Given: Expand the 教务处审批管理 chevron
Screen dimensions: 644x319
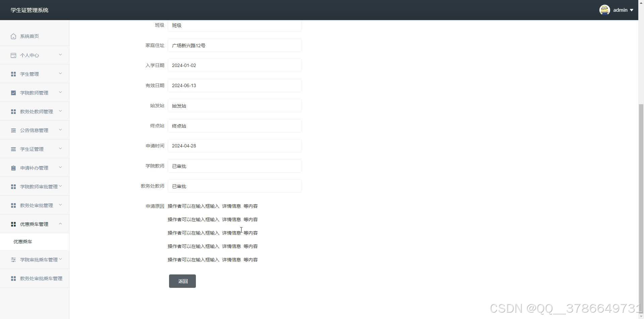Looking at the screenshot, I should click(x=60, y=205).
